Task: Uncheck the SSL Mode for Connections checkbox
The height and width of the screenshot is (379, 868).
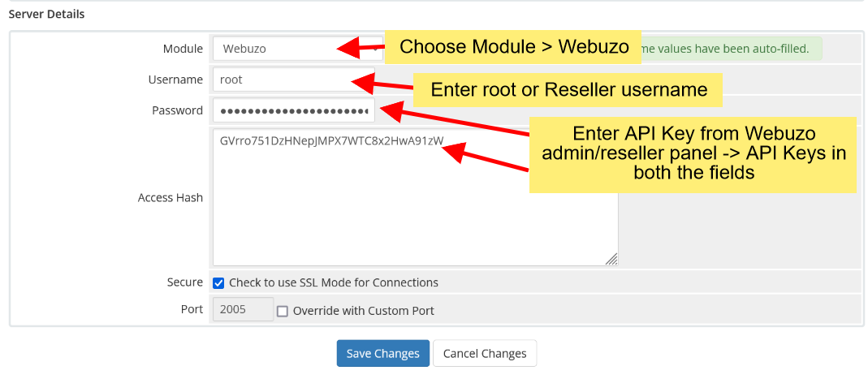Action: pyautogui.click(x=218, y=283)
